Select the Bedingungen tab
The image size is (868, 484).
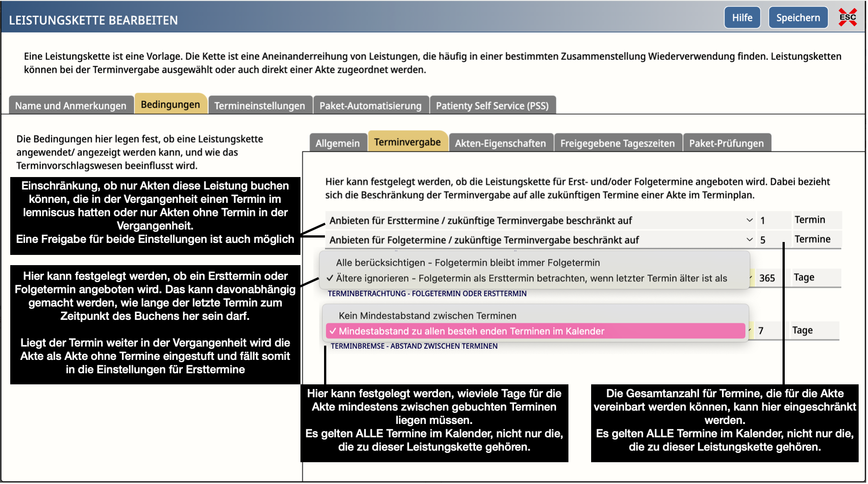click(x=170, y=104)
